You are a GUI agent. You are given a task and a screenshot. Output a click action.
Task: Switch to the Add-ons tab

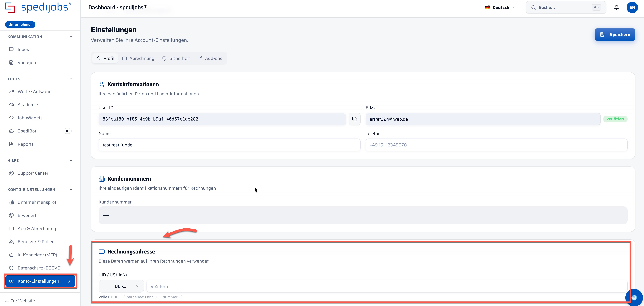coord(210,58)
